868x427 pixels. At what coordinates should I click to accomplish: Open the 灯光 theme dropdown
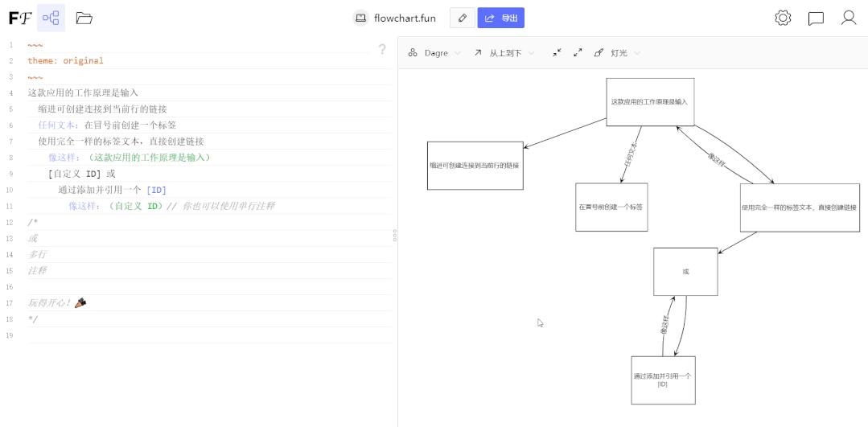617,53
